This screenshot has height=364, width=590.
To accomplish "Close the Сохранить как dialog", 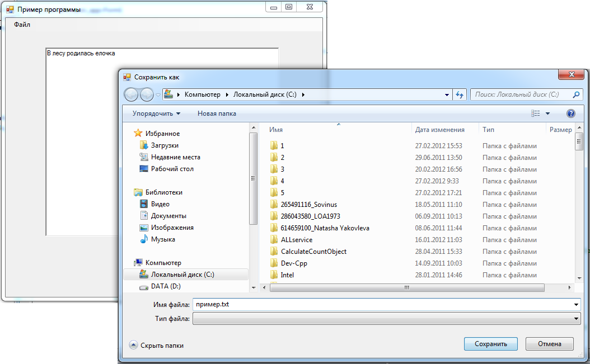I will click(571, 74).
